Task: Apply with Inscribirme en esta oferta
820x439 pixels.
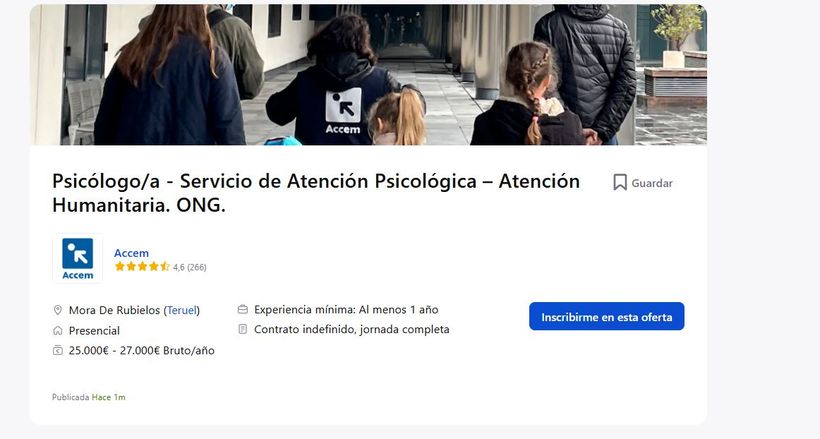Action: (607, 317)
